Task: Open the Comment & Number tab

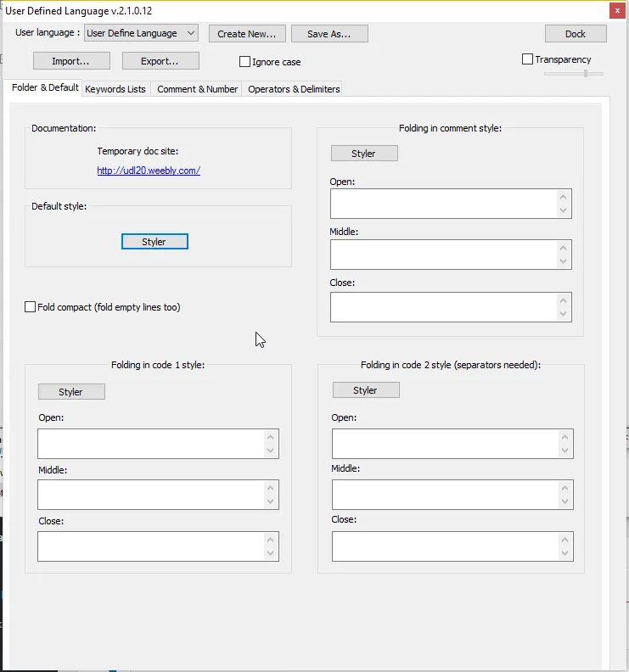Action: (x=197, y=89)
